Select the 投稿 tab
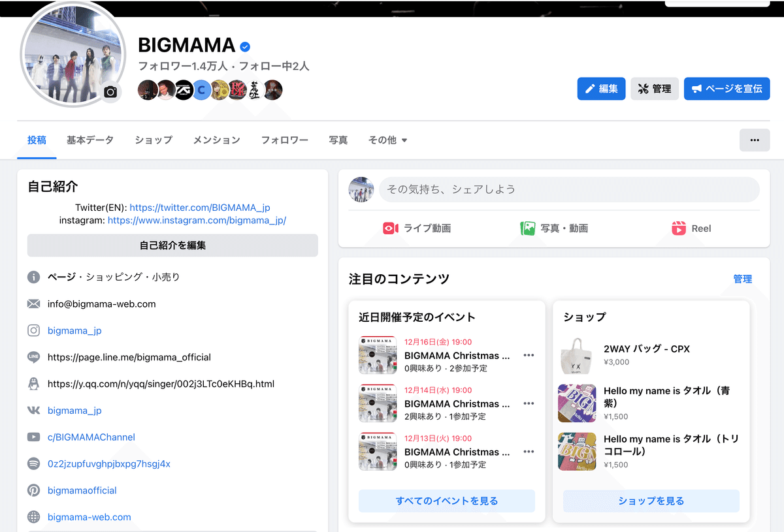784x532 pixels. (x=37, y=140)
